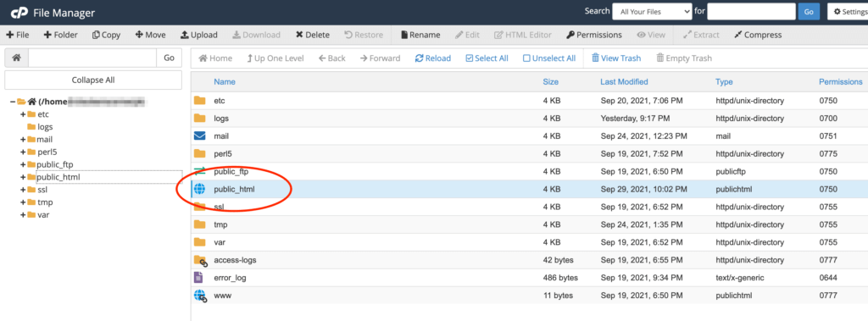This screenshot has width=868, height=321.
Task: Expand the mail folder in tree
Action: click(23, 140)
